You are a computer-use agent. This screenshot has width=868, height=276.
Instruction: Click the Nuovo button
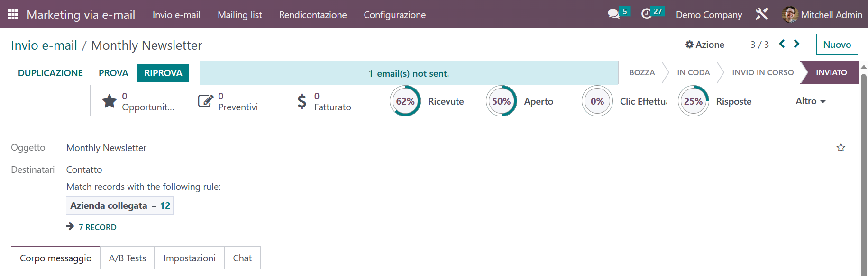pos(837,45)
